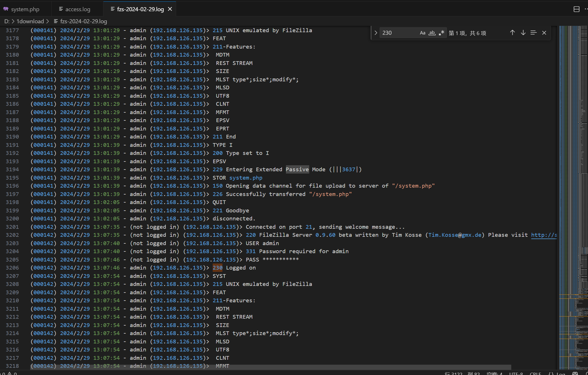This screenshot has width=588, height=375.
Task: Click find in selection icon
Action: coord(533,33)
